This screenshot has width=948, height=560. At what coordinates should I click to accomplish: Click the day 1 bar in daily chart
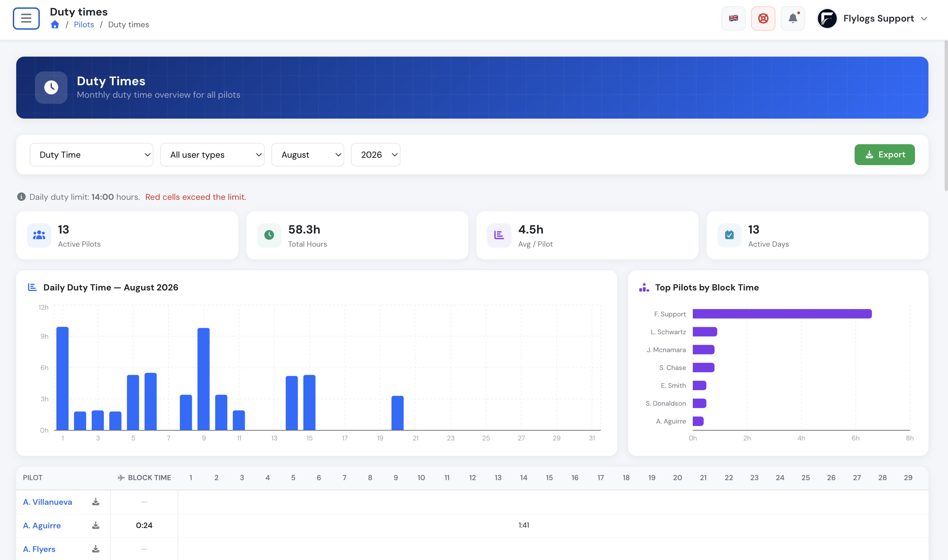coord(62,378)
